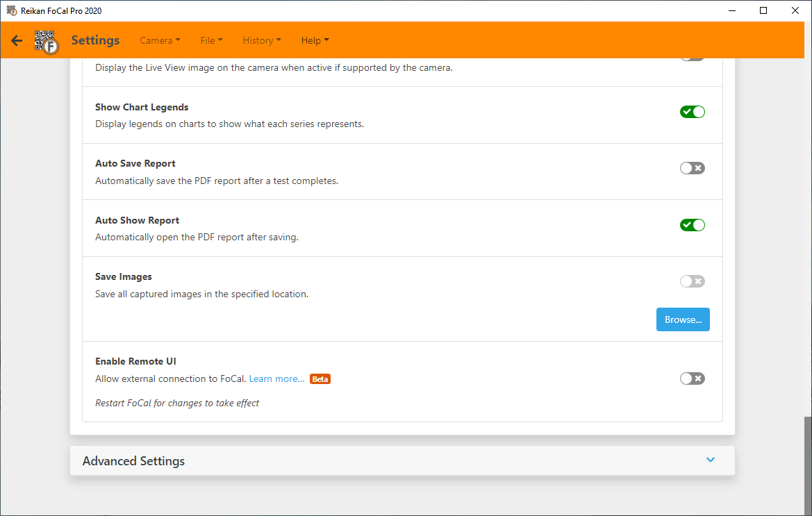Click the 'Save Images' heading
This screenshot has width=812, height=516.
coord(123,277)
